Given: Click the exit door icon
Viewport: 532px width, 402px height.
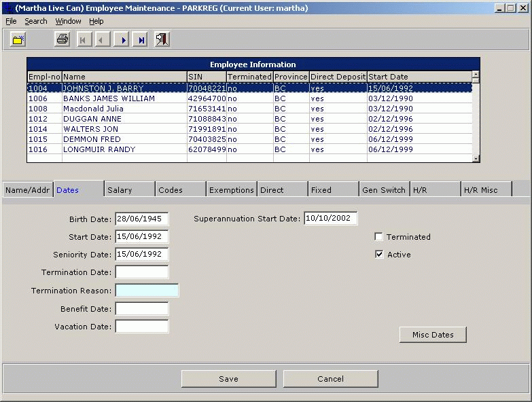Looking at the screenshot, I should 162,39.
